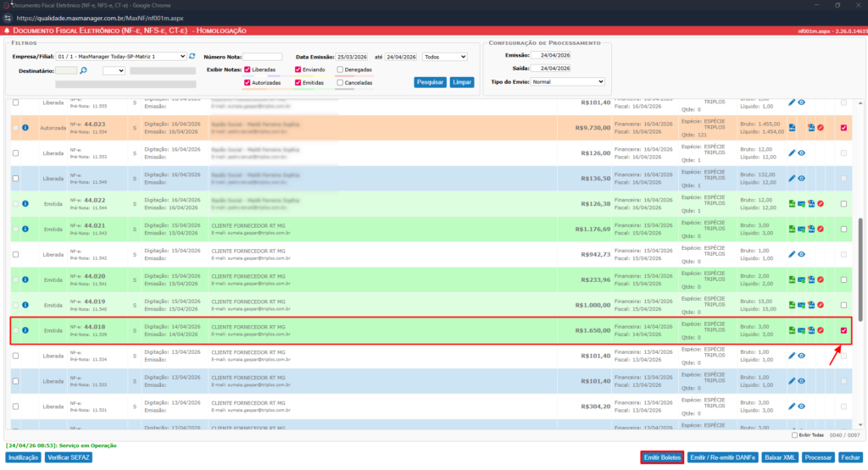This screenshot has height=470, width=868.
Task: Click into the Número Nota input field
Action: click(x=263, y=57)
